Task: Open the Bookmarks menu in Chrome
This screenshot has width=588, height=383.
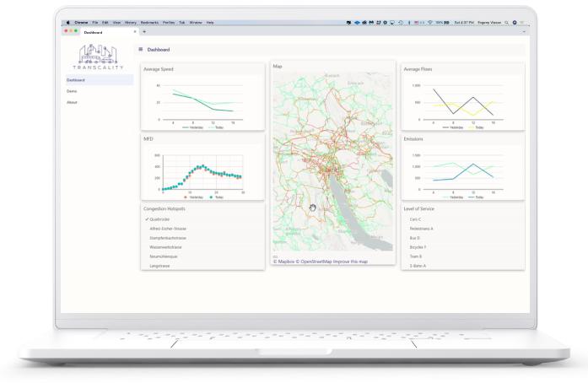Action: 149,22
